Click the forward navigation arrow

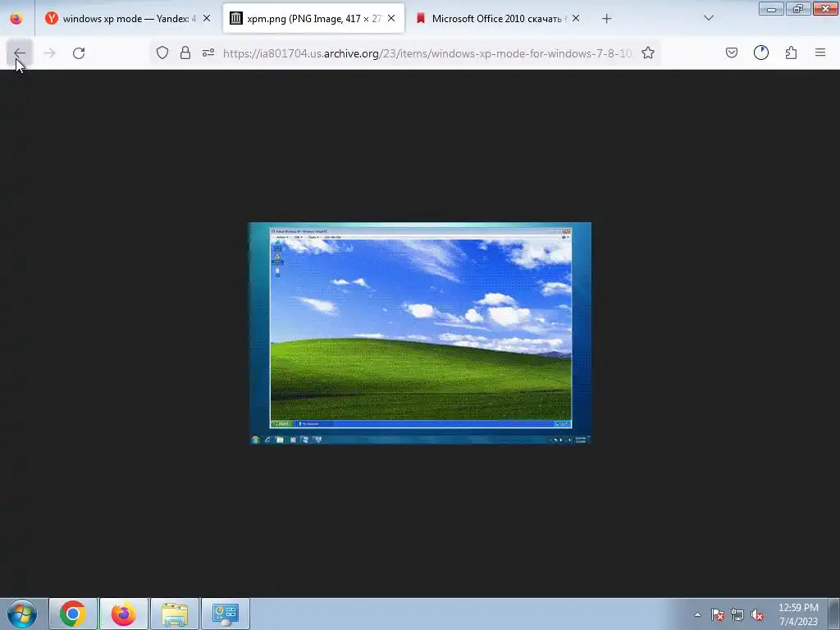(49, 53)
